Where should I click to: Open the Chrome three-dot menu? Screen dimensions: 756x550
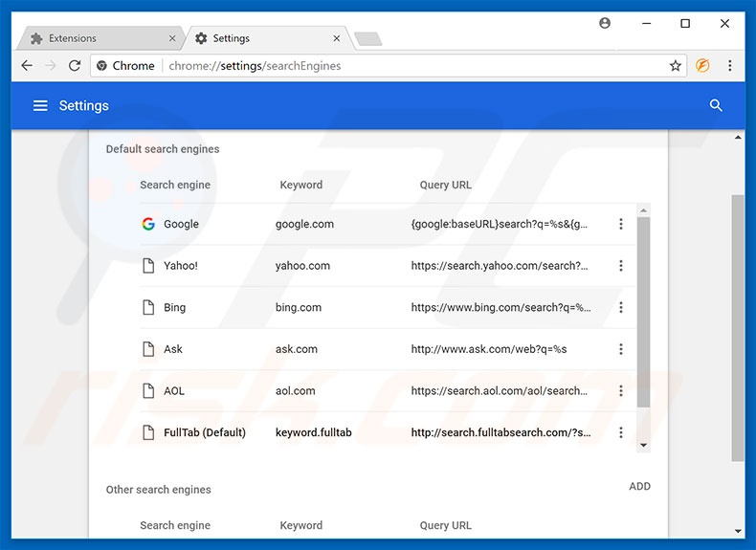tap(730, 66)
